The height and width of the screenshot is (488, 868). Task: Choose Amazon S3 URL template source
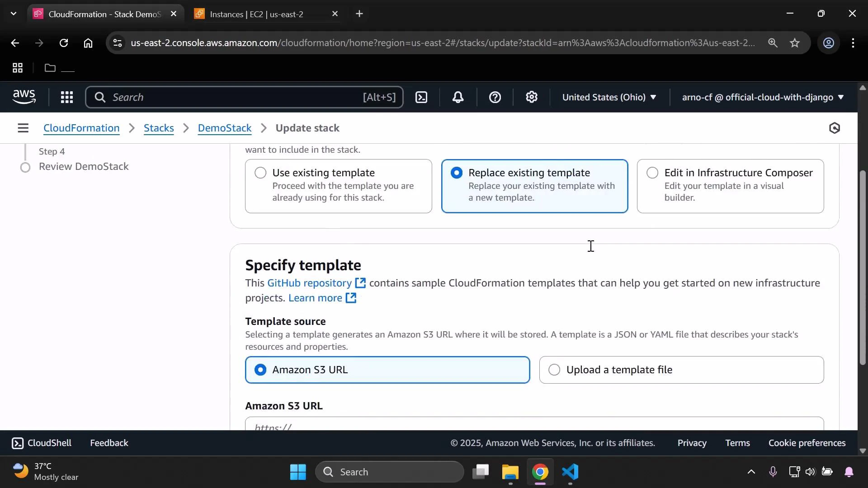pyautogui.click(x=387, y=370)
